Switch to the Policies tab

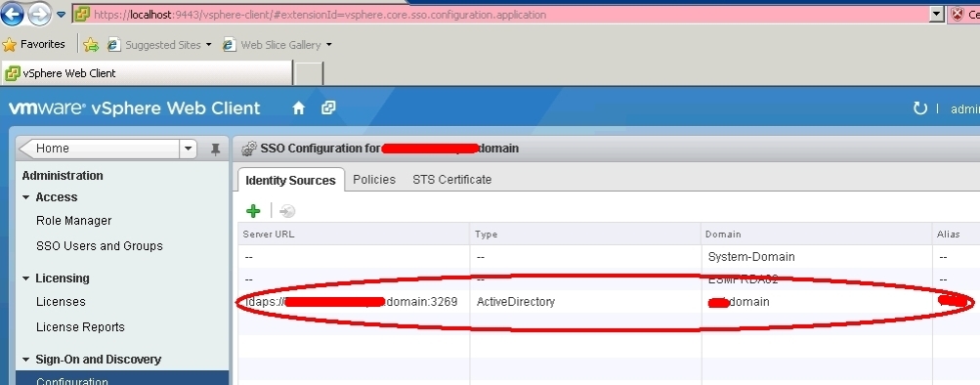[x=374, y=180]
